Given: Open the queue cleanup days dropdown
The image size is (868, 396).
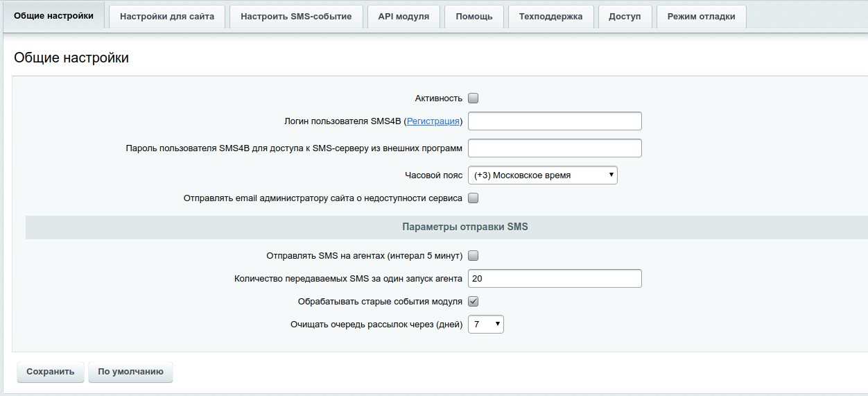Looking at the screenshot, I should pyautogui.click(x=485, y=325).
